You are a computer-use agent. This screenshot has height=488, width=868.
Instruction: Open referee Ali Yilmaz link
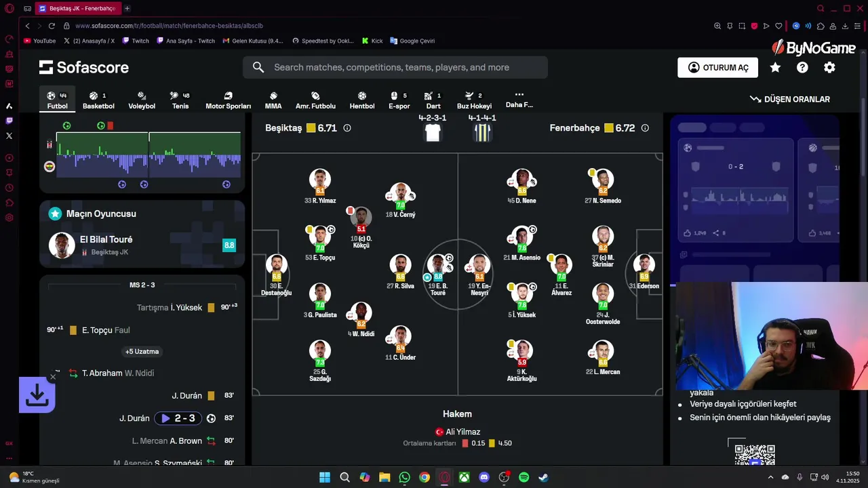point(458,432)
